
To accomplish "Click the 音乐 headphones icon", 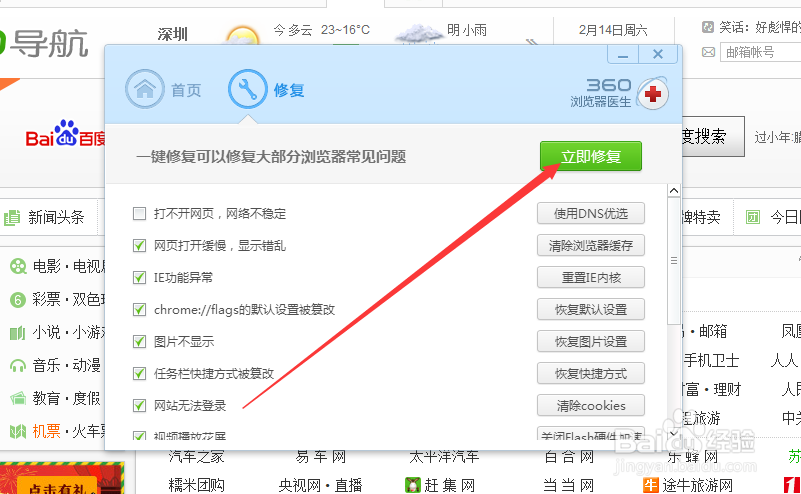I will [18, 366].
